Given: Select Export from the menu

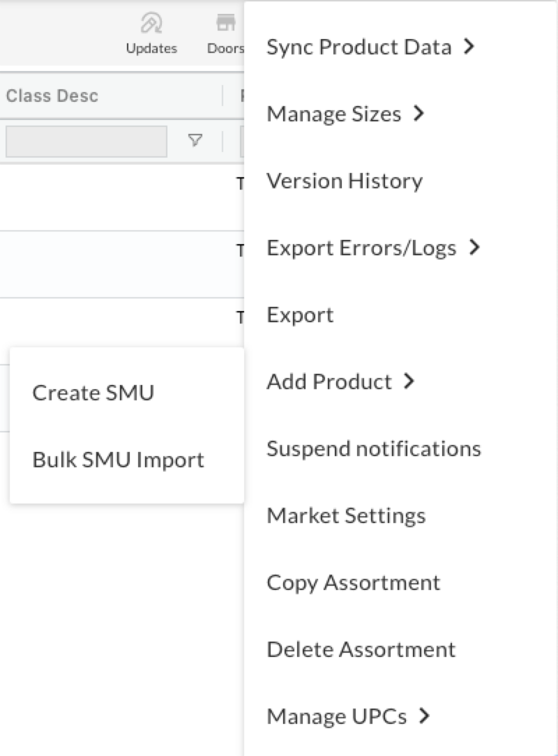Looking at the screenshot, I should tap(300, 314).
